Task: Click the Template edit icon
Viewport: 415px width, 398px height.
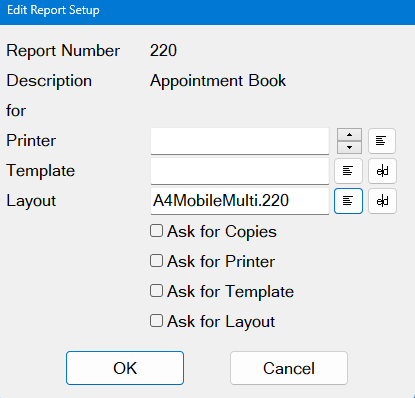Action: pyautogui.click(x=382, y=171)
